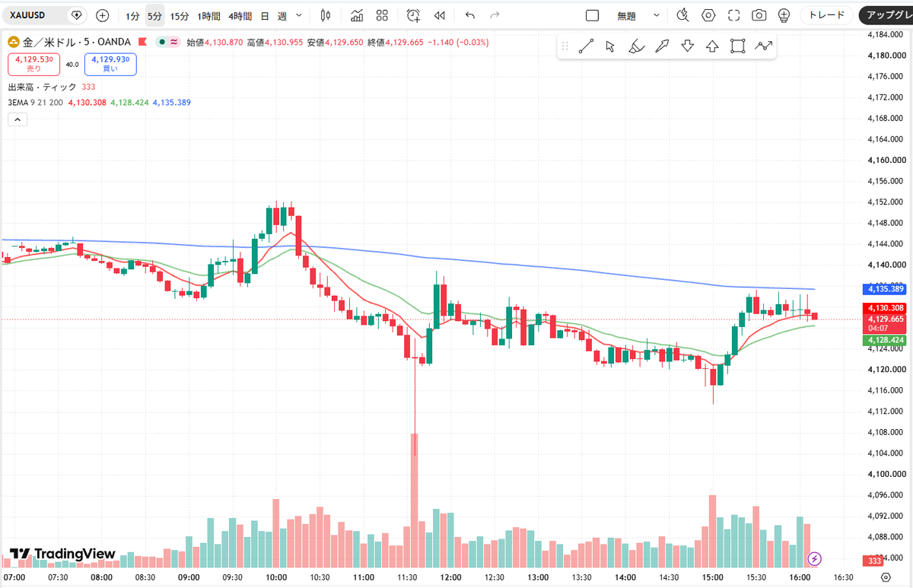Screen dimensions: 913x588
Task: Open quick search lightning magnifier icon
Action: tap(682, 15)
